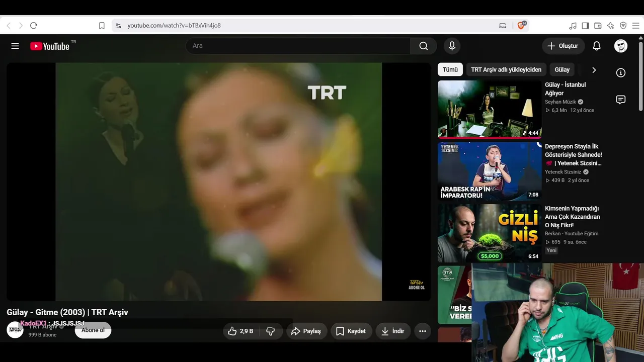View site information in the address bar
Screen dimensions: 644x362
point(118,26)
